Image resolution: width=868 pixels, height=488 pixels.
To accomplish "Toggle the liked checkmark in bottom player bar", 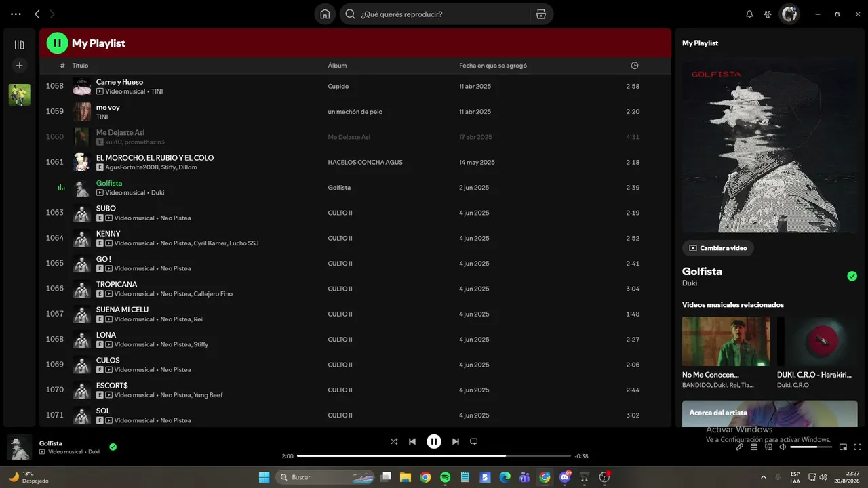I will click(x=113, y=447).
